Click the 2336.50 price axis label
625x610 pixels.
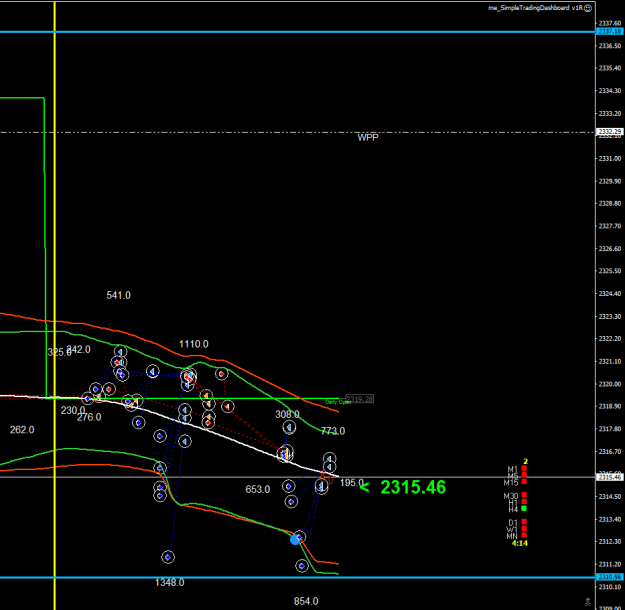[x=610, y=46]
